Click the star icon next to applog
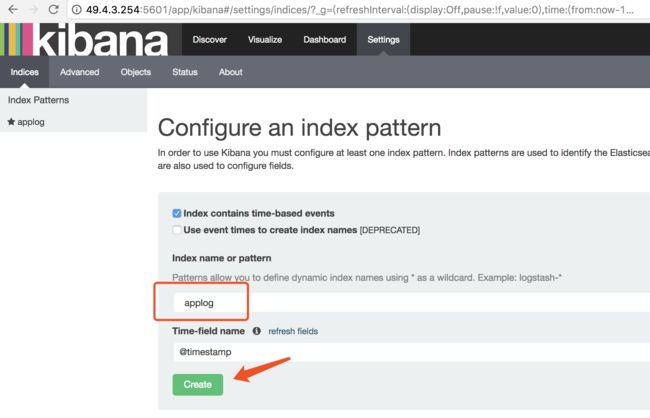Viewport: 650px width, 418px height. [x=11, y=122]
